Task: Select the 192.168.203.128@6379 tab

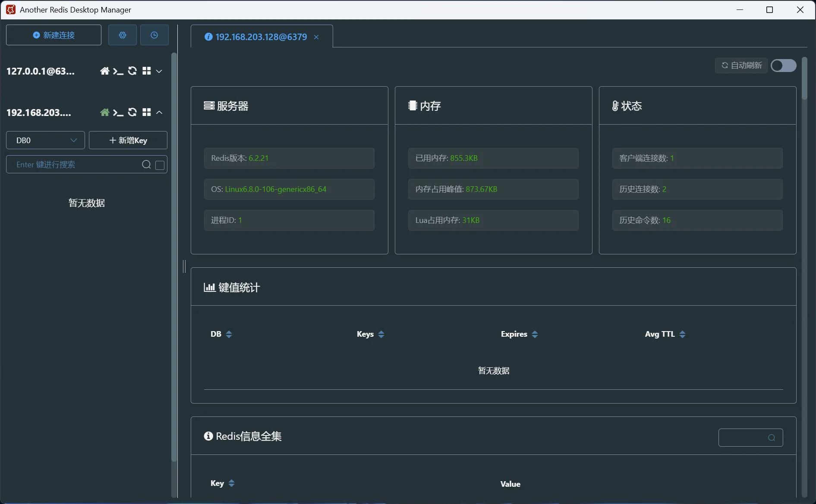Action: click(x=261, y=37)
